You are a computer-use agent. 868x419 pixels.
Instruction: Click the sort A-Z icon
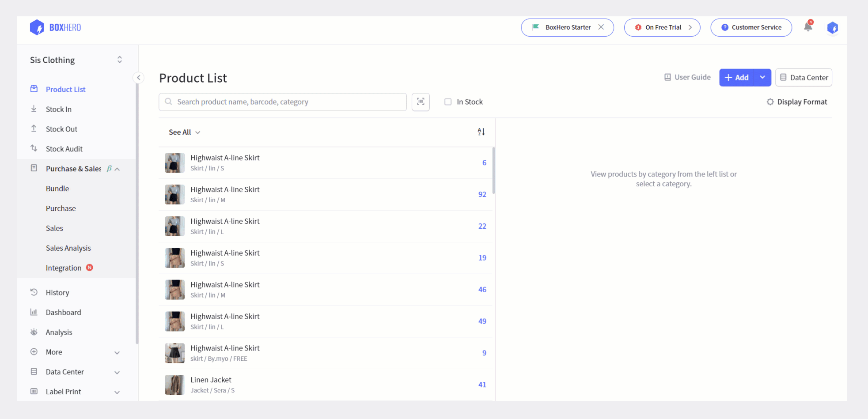click(x=481, y=132)
